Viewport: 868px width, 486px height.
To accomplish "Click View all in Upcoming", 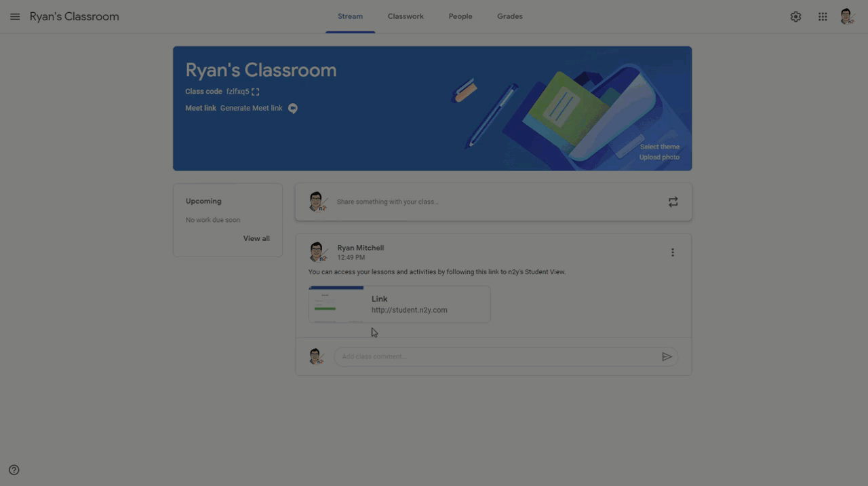I will tap(256, 238).
